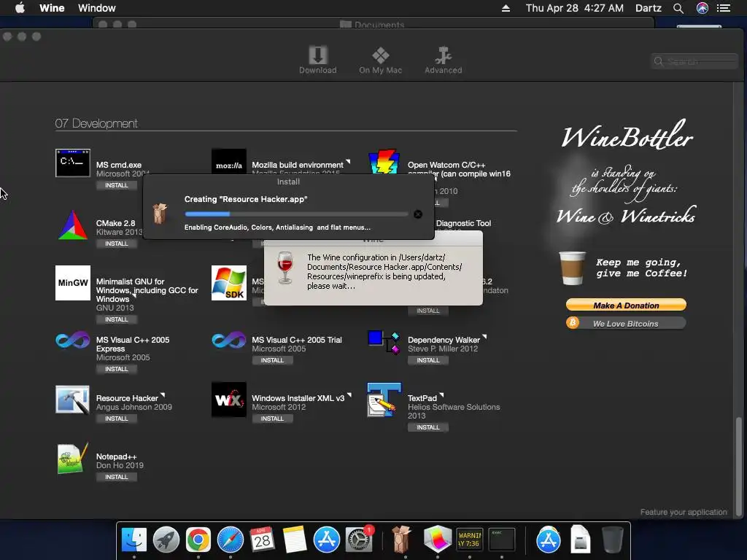Image resolution: width=747 pixels, height=560 pixels.
Task: Open Finder from the Dock
Action: click(134, 540)
